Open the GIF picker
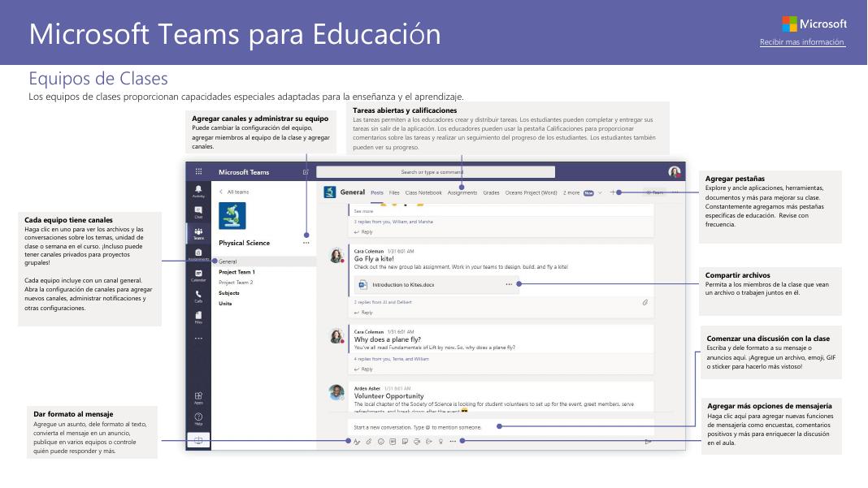Viewport: 868px width, 488px height. 393,442
